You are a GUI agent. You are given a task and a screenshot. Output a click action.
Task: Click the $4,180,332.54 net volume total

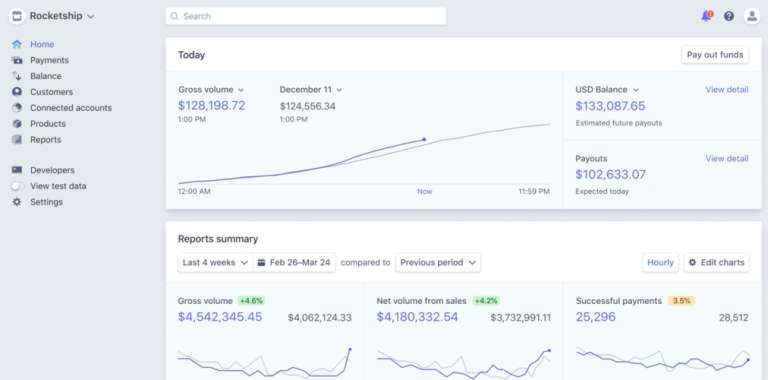417,317
